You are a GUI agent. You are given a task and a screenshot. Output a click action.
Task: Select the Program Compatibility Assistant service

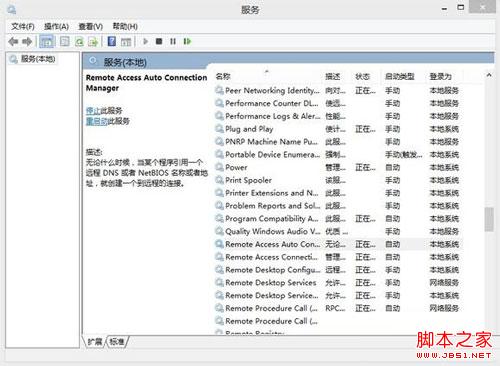point(337,219)
